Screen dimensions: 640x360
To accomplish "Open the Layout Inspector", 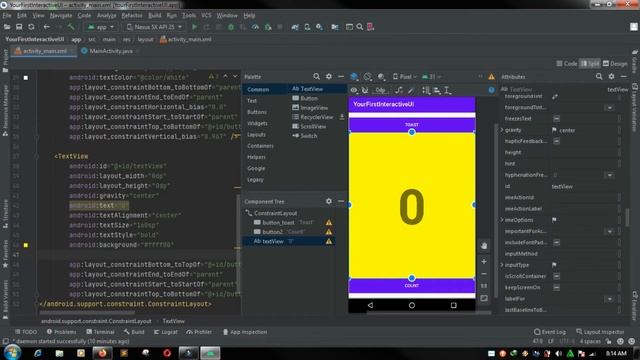I will [600, 332].
